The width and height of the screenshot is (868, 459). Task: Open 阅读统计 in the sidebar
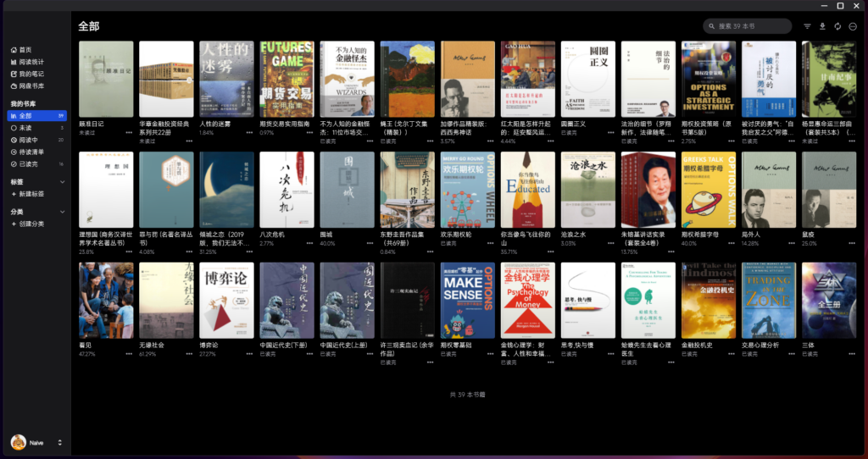[x=31, y=62]
